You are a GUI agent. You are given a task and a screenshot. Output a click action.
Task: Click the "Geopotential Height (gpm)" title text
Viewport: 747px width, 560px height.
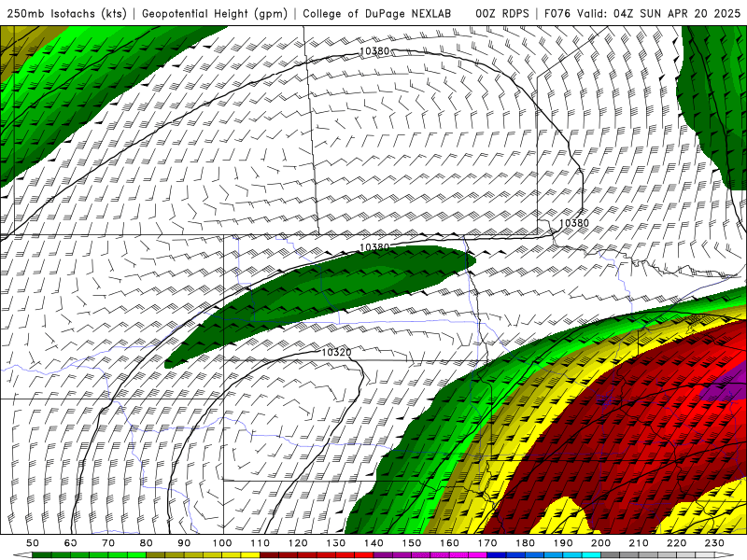pyautogui.click(x=215, y=13)
